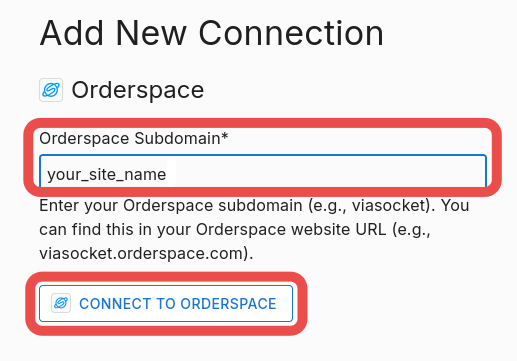Screen dimensions: 517x361
Task: Click the empty area right of the placeholder
Action: pyautogui.click(x=328, y=173)
